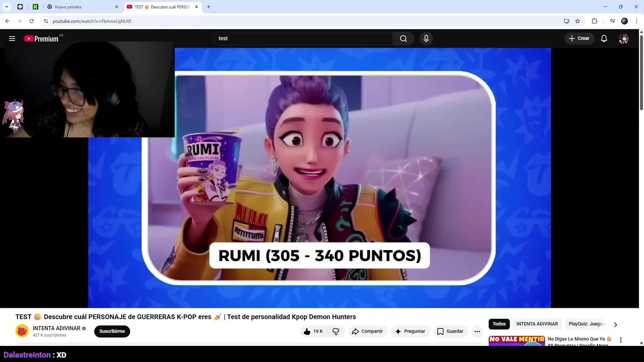The height and width of the screenshot is (362, 644).
Task: Show more filter chips with right arrow
Action: pyautogui.click(x=615, y=325)
